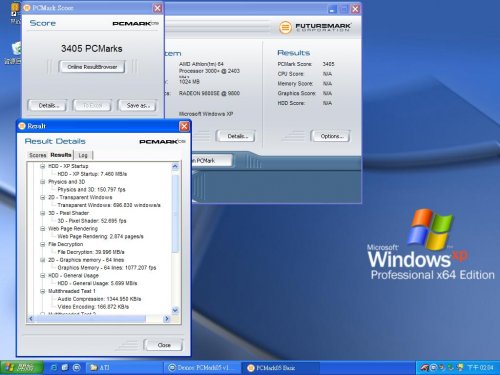Click the horizontal scrollbar thumb in results
This screenshot has height=375, width=500.
tap(91, 319)
